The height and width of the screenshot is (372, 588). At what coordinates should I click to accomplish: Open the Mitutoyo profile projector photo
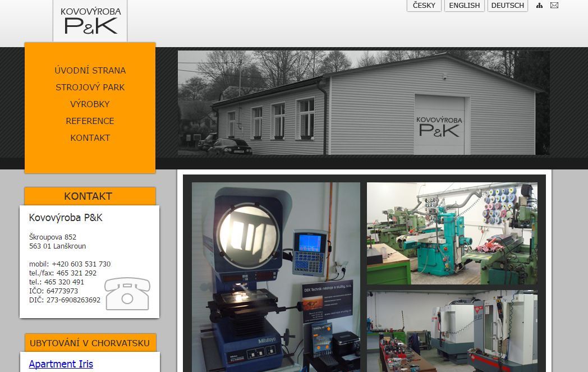point(276,277)
